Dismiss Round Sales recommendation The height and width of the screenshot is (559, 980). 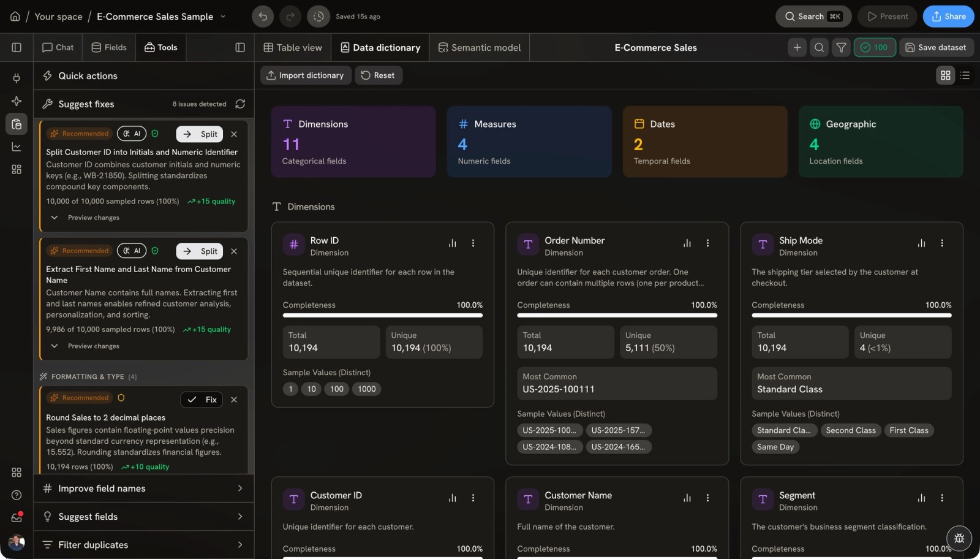234,400
